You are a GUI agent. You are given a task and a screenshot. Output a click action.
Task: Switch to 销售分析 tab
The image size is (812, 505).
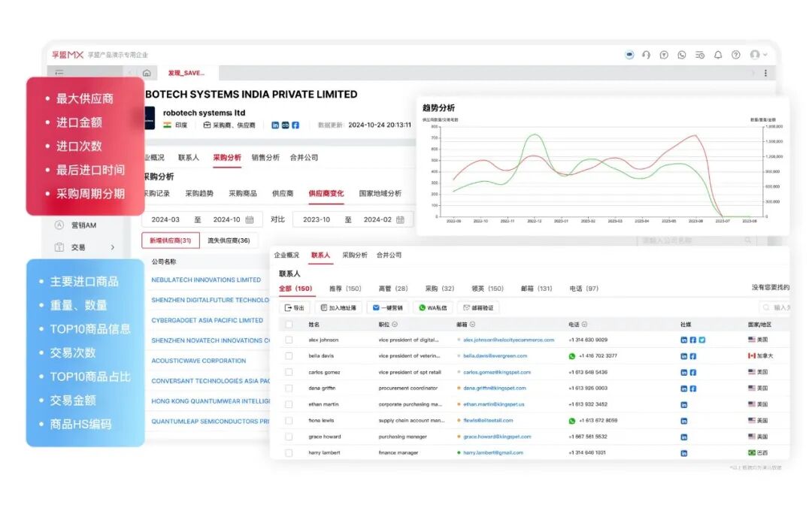pyautogui.click(x=265, y=157)
